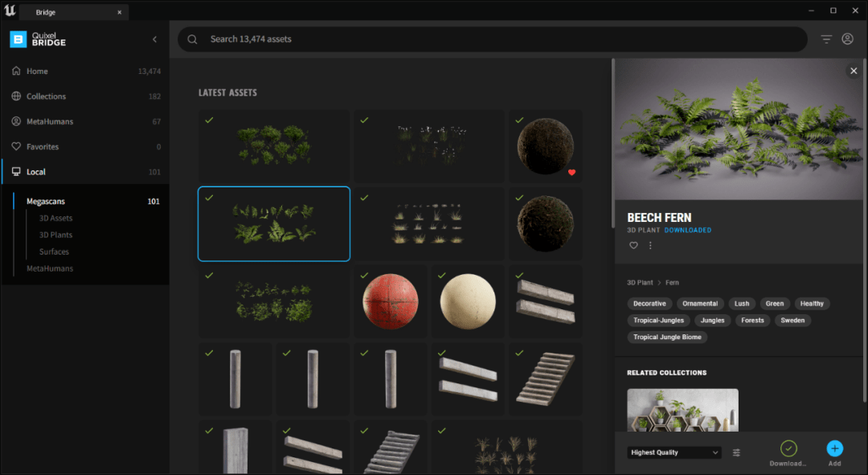Click the download settings sliders icon
The width and height of the screenshot is (868, 475).
point(736,452)
